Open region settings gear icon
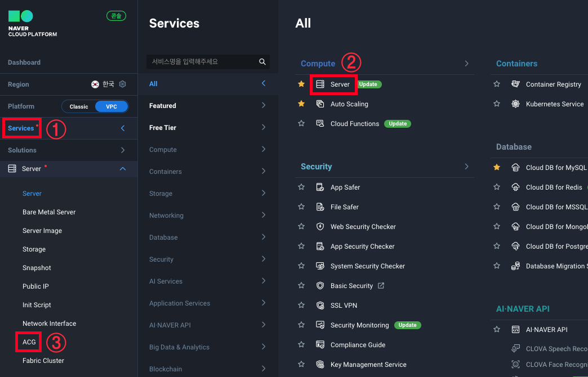The width and height of the screenshot is (588, 377). tap(122, 84)
